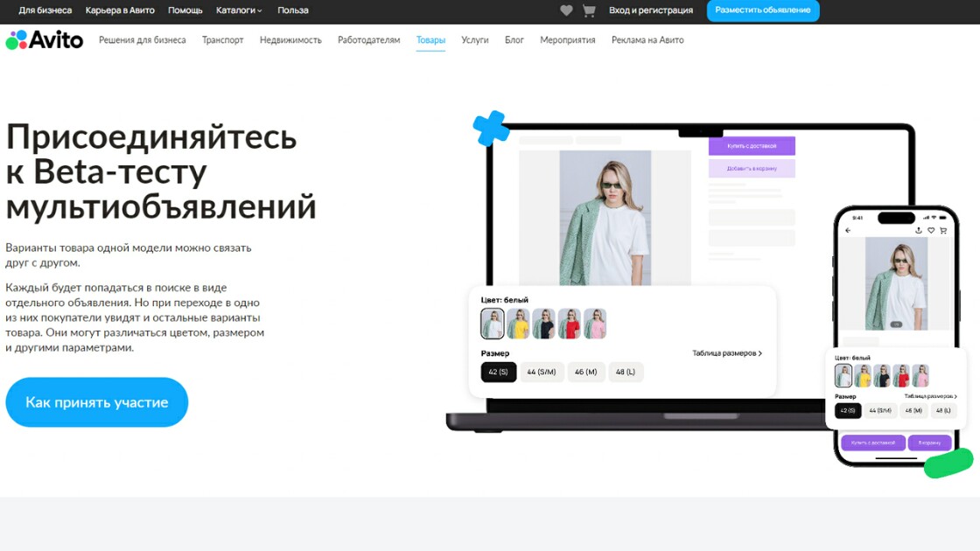Switch to the Работодателям tab

tap(368, 40)
